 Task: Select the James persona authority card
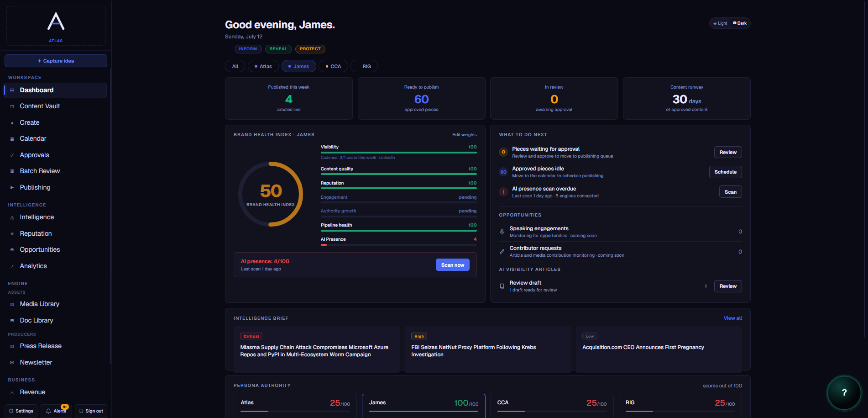tap(424, 406)
